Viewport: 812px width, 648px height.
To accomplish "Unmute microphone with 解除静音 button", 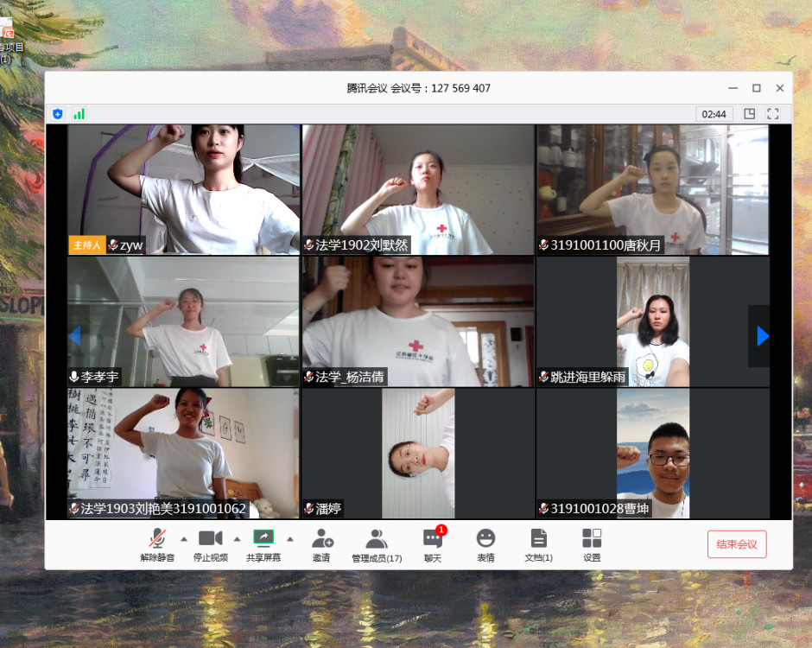I will 157,544.
